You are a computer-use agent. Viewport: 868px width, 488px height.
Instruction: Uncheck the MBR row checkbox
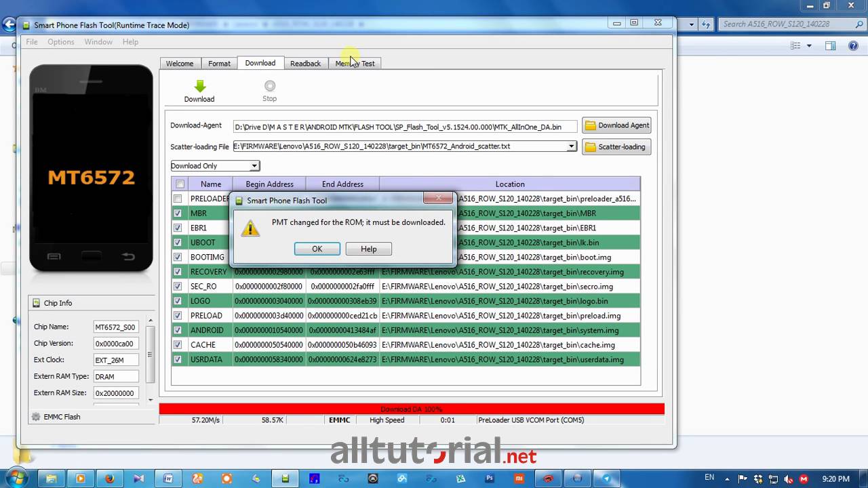178,213
